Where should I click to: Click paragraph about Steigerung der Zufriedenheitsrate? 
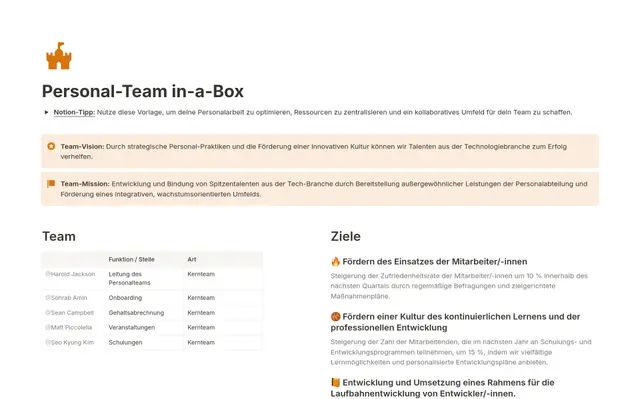459,286
